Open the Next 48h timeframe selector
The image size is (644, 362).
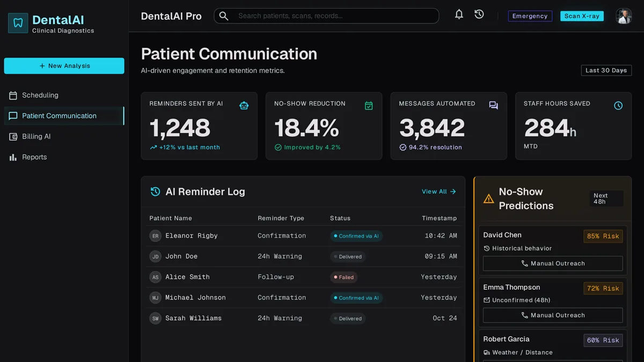coord(606,198)
